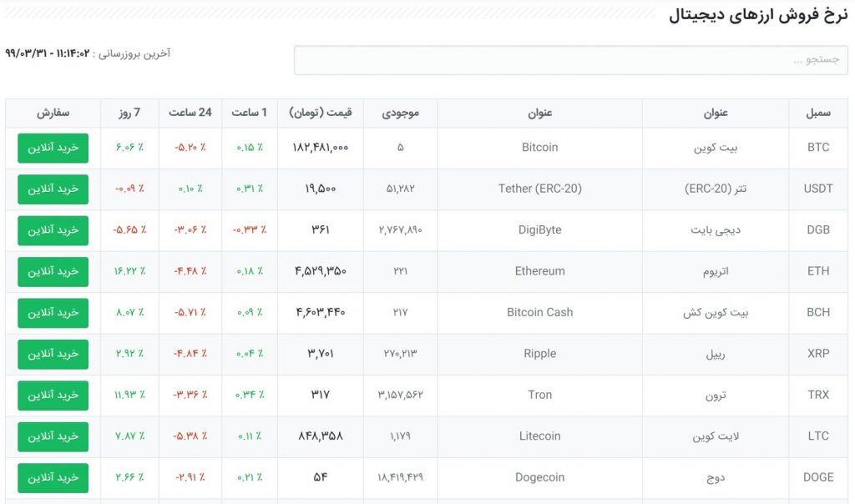Select the ETH symbol cell

click(x=818, y=271)
